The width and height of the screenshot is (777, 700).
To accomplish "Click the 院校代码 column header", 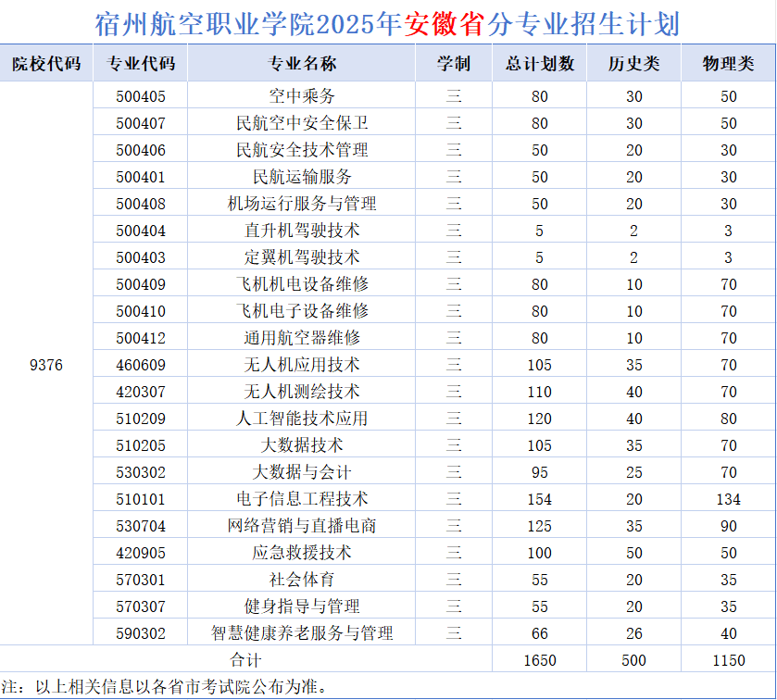I will coord(46,64).
